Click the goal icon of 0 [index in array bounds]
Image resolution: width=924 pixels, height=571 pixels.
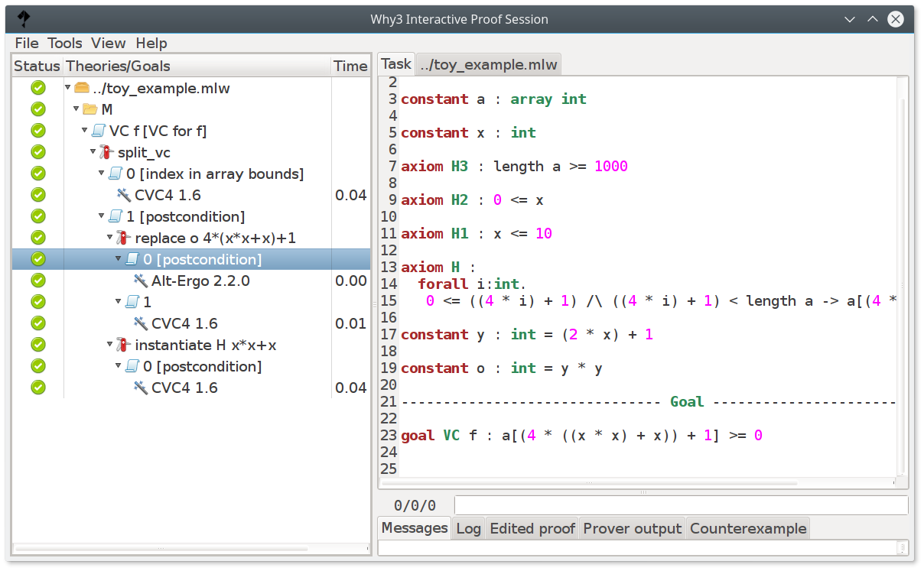click(115, 174)
